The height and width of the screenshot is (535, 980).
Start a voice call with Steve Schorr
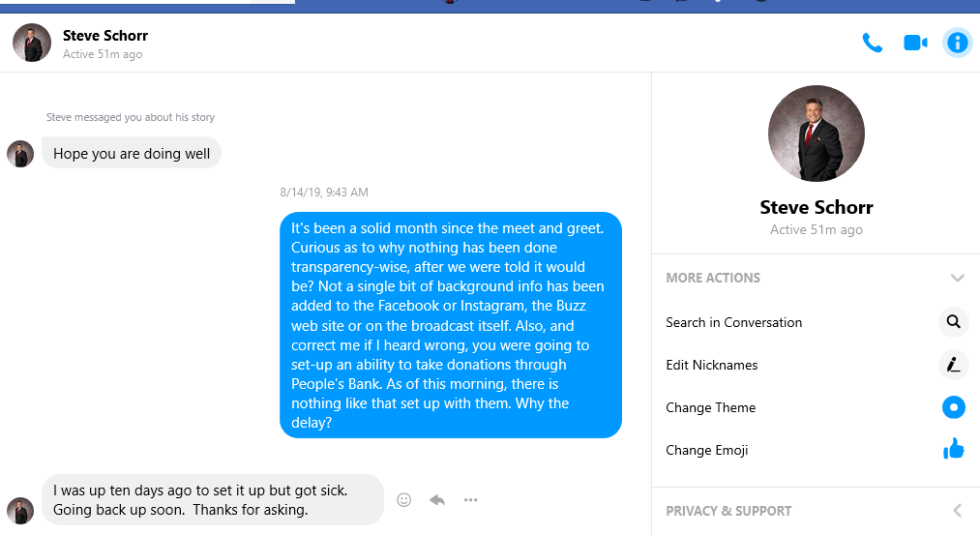click(872, 43)
